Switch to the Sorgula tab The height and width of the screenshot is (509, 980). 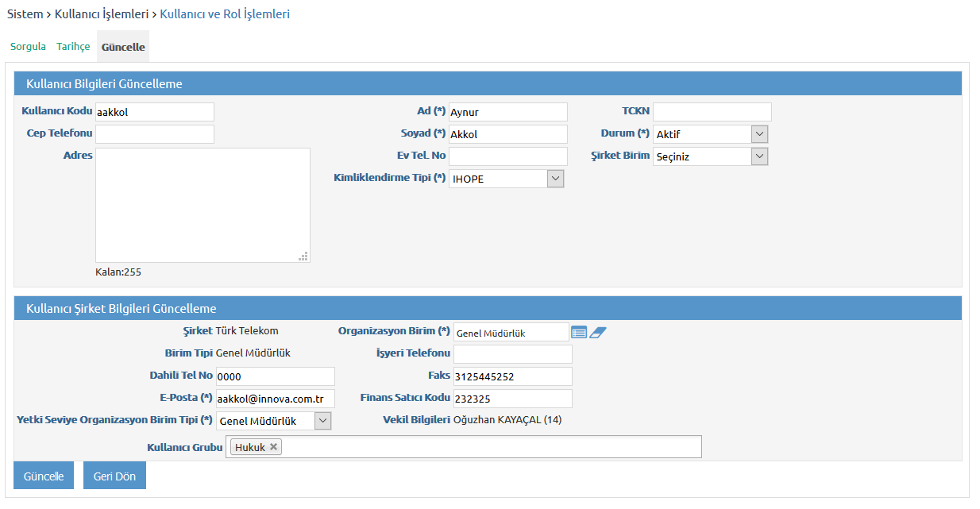pos(28,47)
